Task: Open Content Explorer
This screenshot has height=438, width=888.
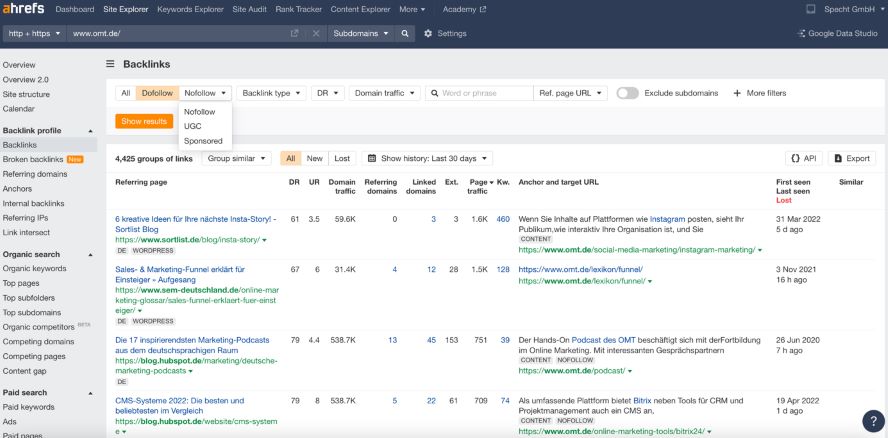Action: [x=360, y=9]
